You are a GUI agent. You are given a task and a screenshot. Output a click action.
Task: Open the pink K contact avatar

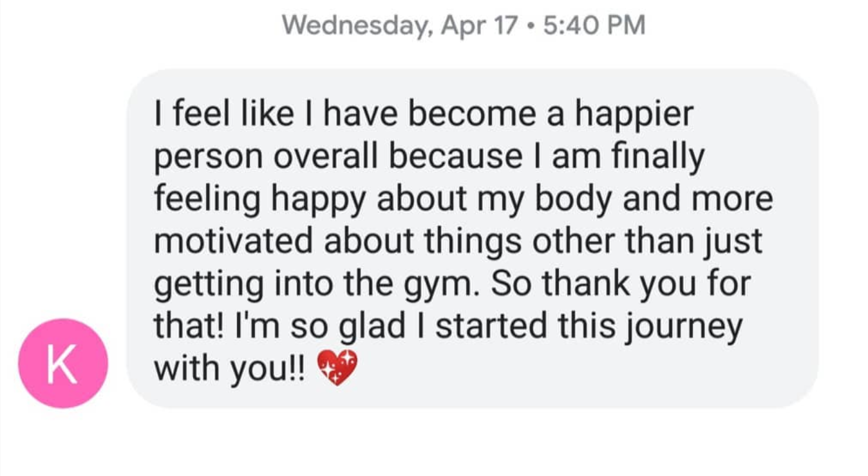coord(63,363)
